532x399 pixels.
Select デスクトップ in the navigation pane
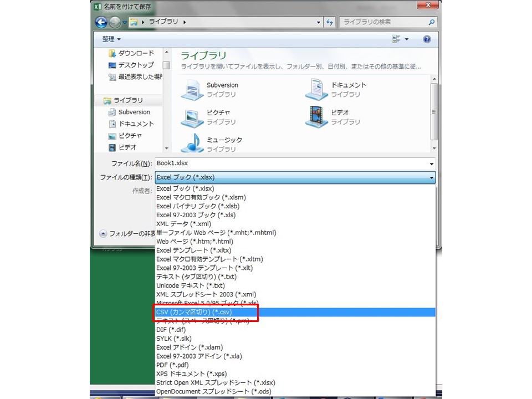(136, 65)
